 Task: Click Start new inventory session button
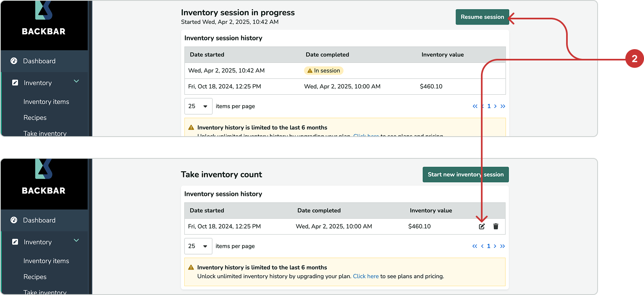466,175
